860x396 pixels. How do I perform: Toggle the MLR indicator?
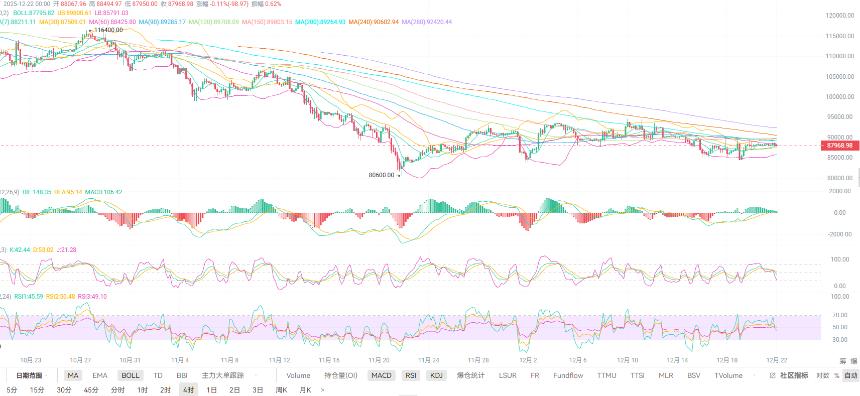[665, 376]
